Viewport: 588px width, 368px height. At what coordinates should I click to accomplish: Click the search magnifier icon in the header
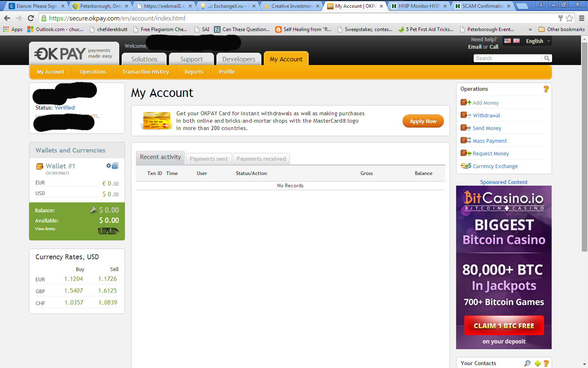pos(547,58)
